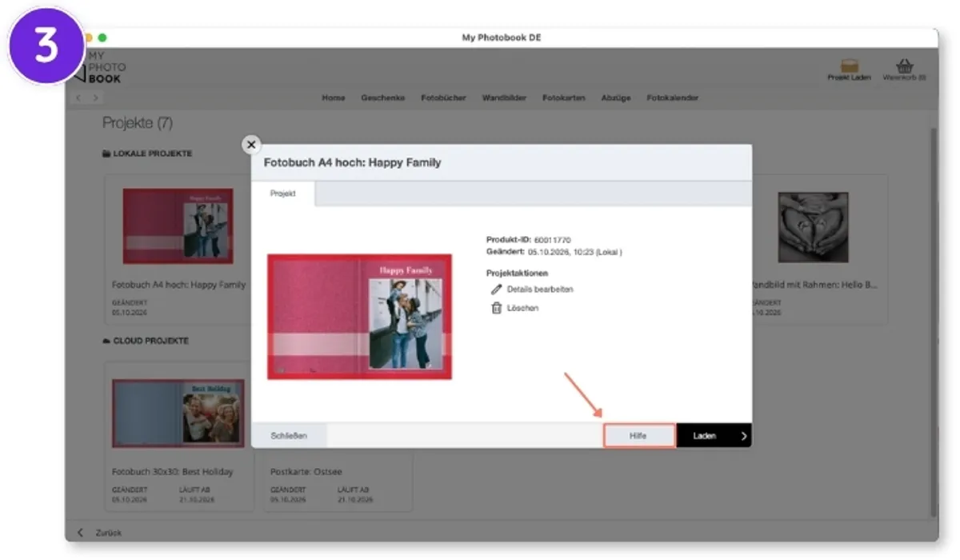This screenshot has height=560, width=960.
Task: Open the Home menu
Action: click(x=334, y=98)
